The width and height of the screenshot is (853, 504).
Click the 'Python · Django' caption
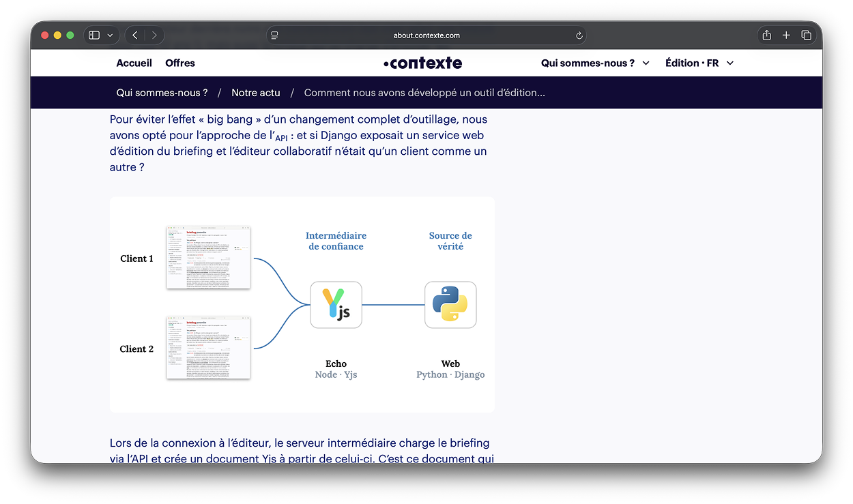click(x=450, y=374)
